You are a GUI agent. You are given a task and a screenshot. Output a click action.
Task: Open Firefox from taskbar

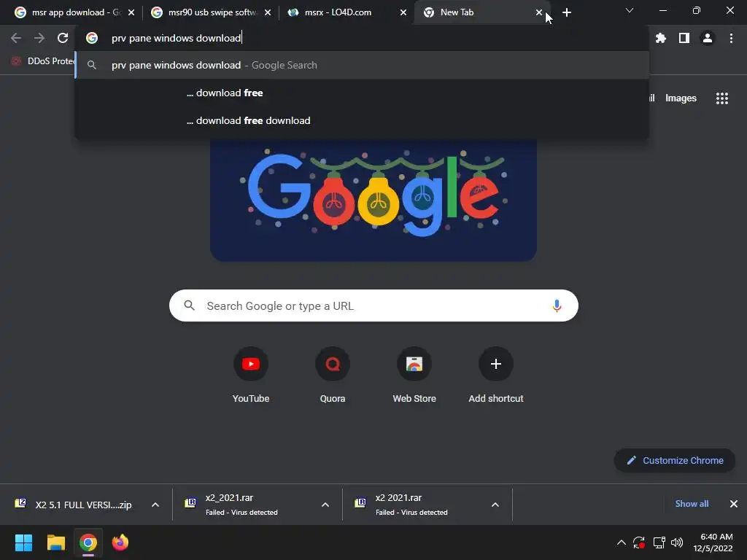tap(120, 542)
